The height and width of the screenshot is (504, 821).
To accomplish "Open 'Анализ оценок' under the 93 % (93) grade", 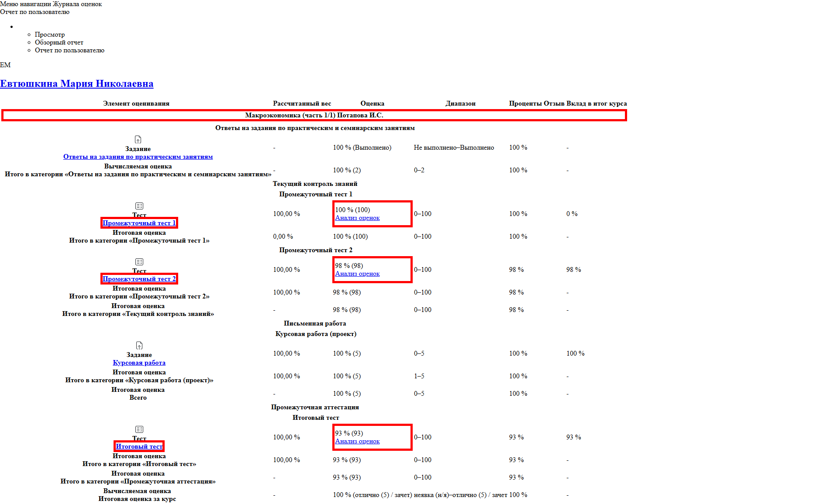I will (357, 441).
